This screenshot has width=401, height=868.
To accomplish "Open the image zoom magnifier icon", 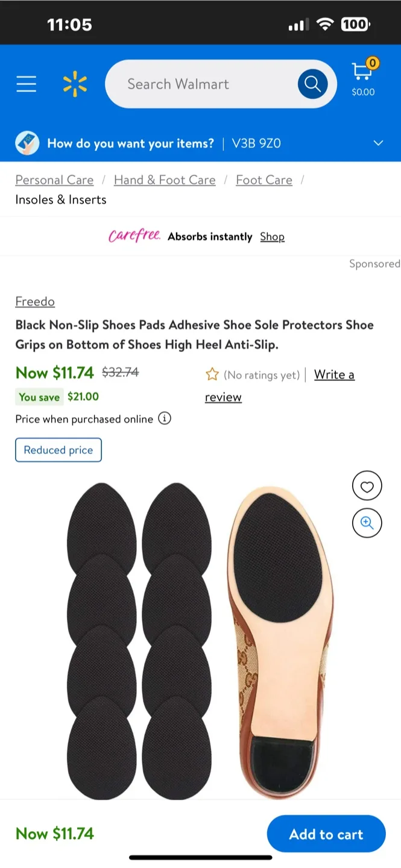I will [367, 523].
